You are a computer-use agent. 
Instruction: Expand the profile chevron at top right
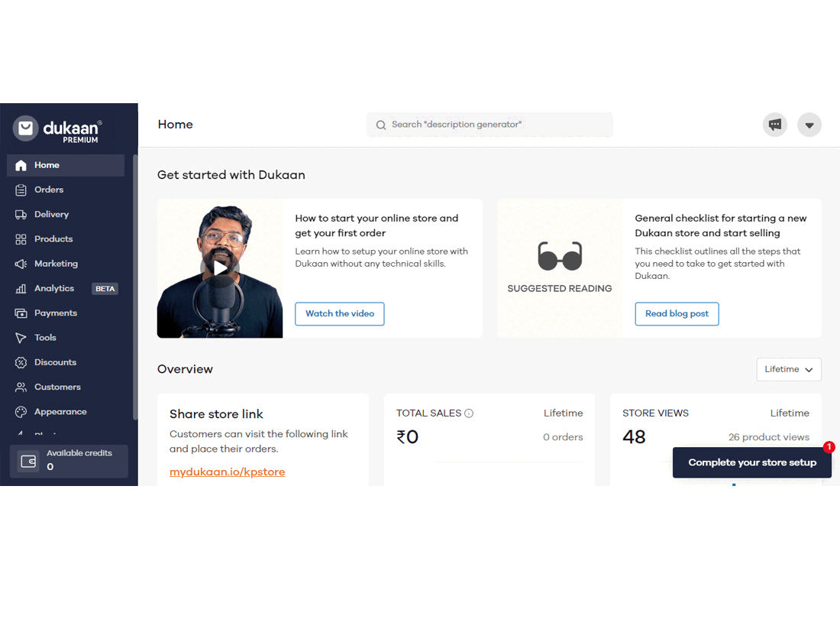(x=809, y=125)
